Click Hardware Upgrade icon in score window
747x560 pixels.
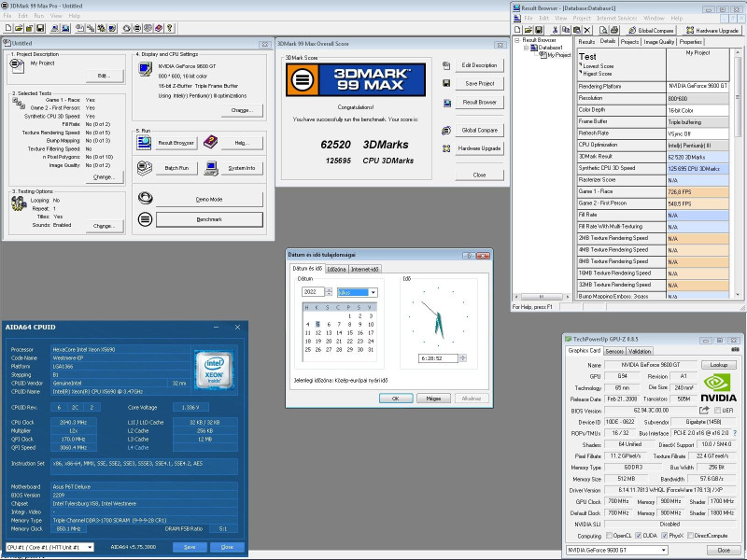(x=446, y=148)
